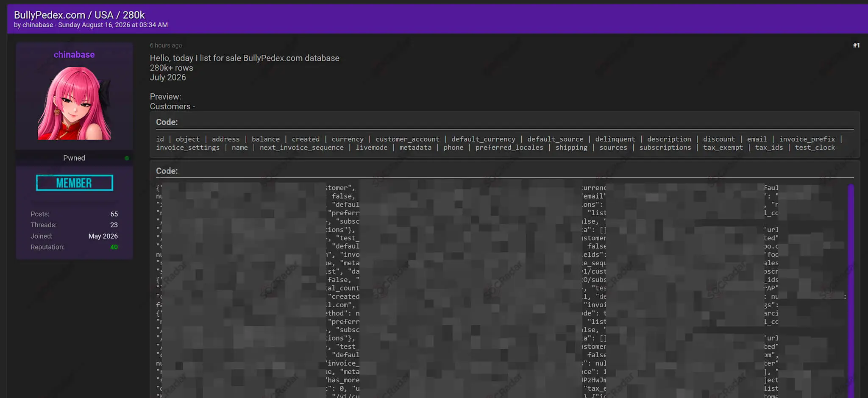This screenshot has width=868, height=398.
Task: Click 'subscriptions' field name
Action: (665, 148)
